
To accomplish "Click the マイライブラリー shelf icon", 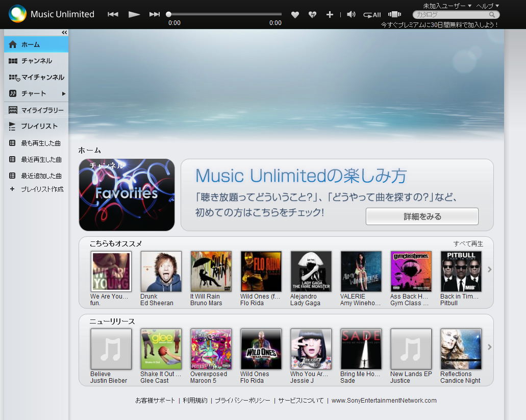I will pyautogui.click(x=13, y=110).
